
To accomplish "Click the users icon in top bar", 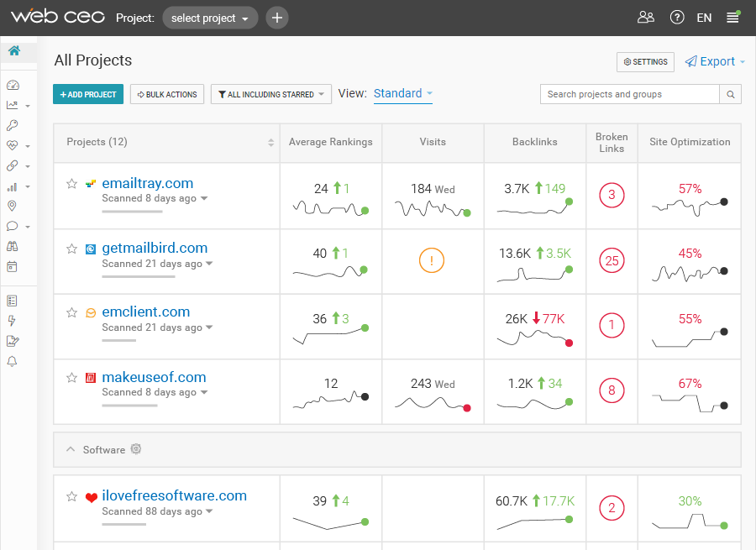I will coord(645,18).
